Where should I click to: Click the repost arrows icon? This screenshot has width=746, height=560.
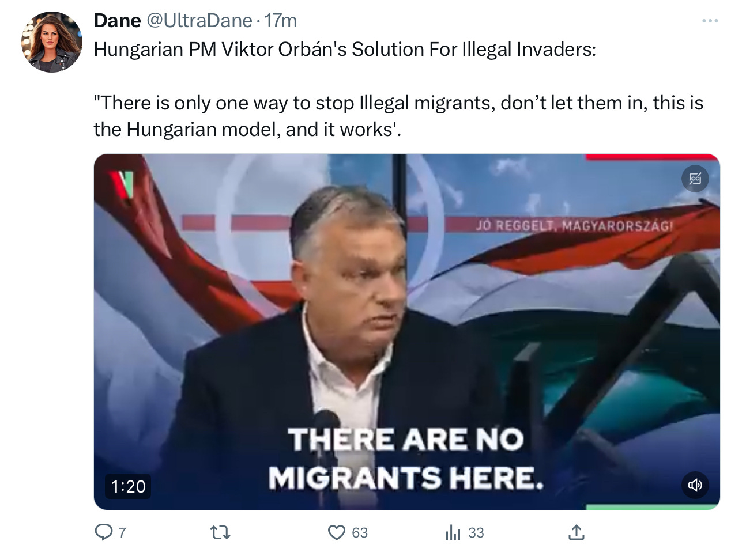220,532
